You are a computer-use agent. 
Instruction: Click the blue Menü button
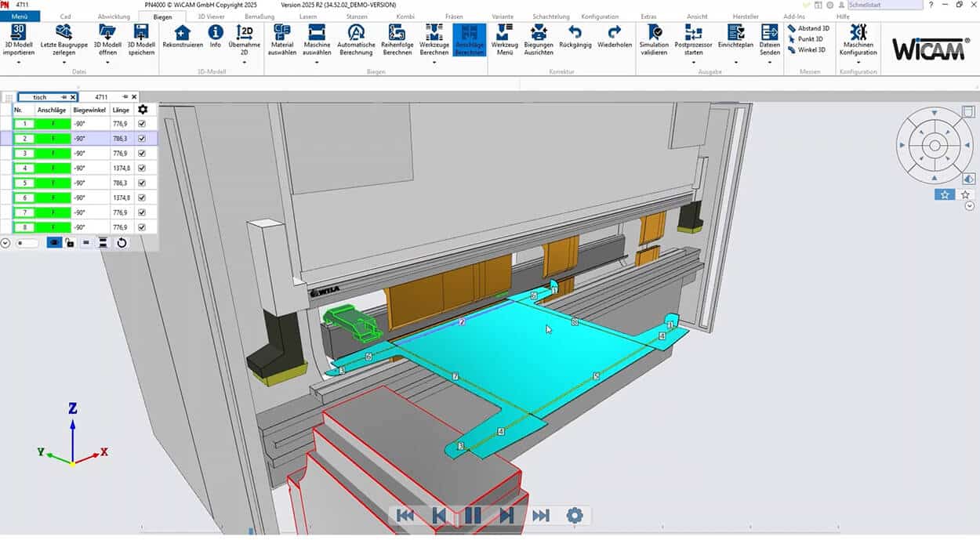20,16
